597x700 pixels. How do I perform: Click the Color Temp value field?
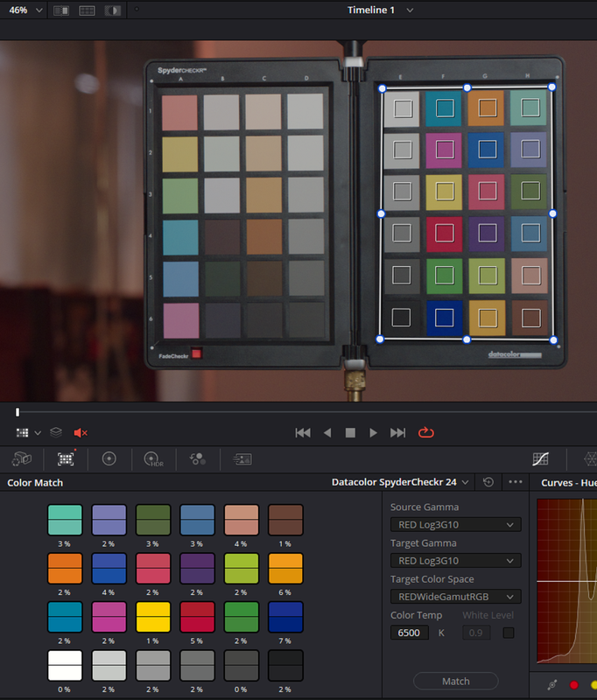point(410,633)
